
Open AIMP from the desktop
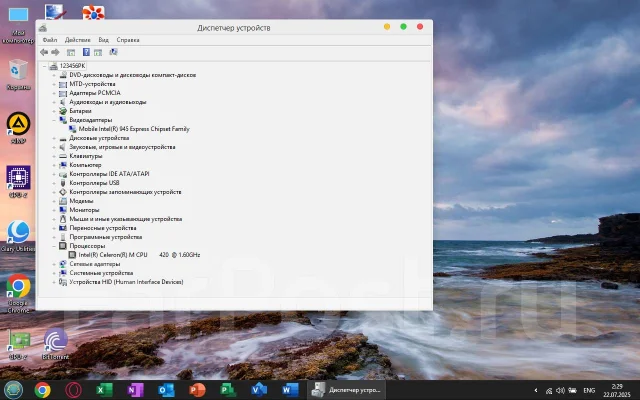click(18, 127)
